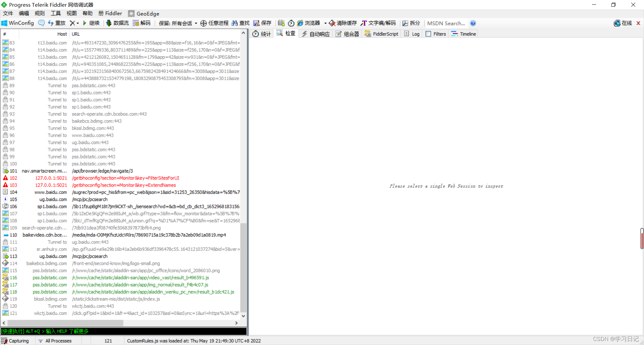This screenshot has width=644, height=345.
Task: Open the 工具 menu
Action: coord(56,13)
